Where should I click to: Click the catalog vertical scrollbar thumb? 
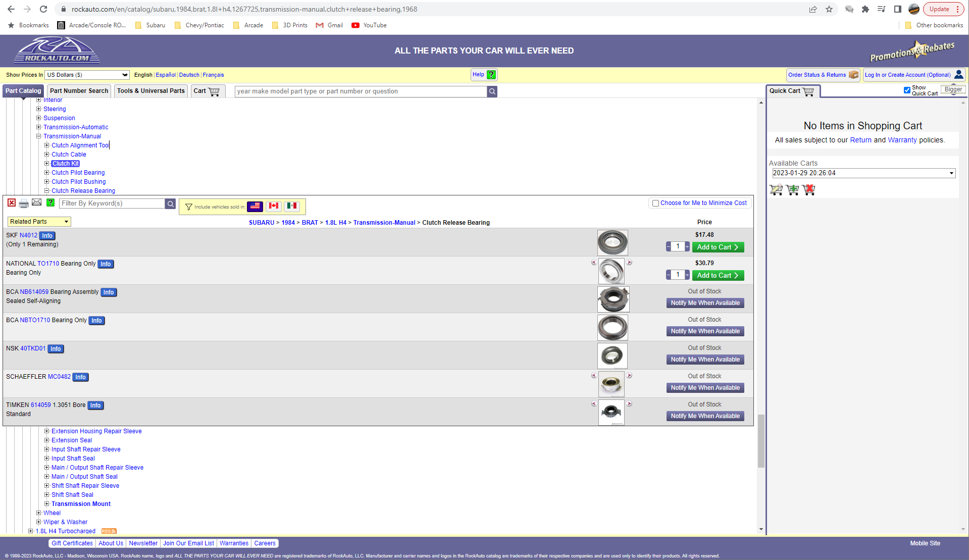coord(761,441)
